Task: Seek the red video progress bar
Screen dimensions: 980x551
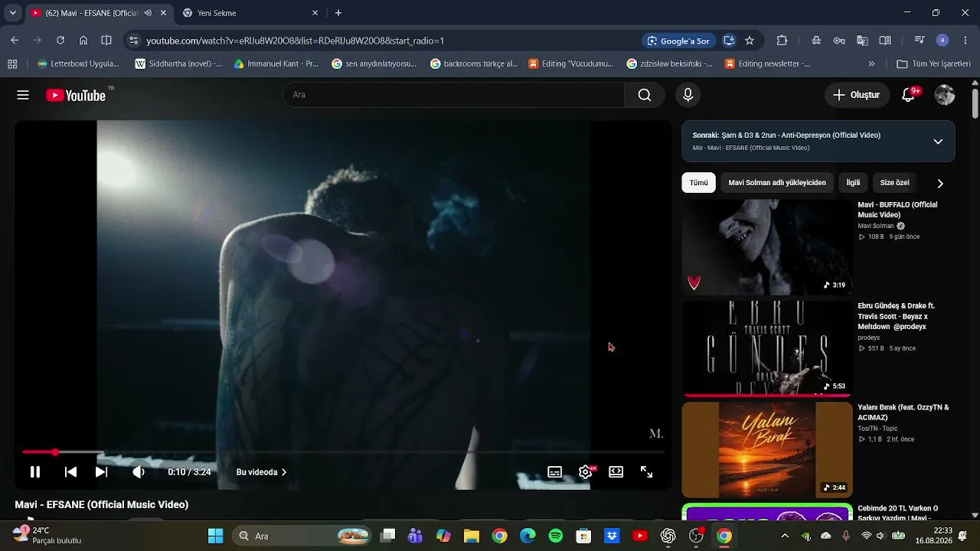Action: pos(343,452)
